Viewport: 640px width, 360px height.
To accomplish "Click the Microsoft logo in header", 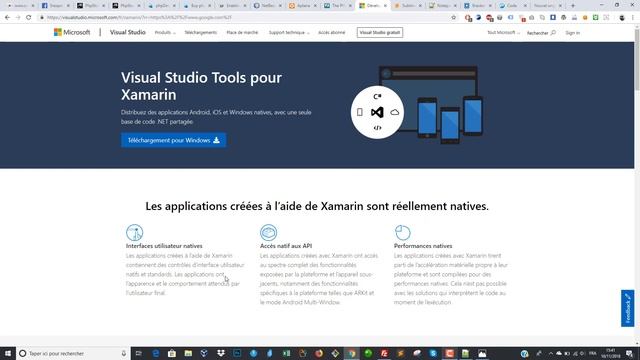I will (x=72, y=32).
